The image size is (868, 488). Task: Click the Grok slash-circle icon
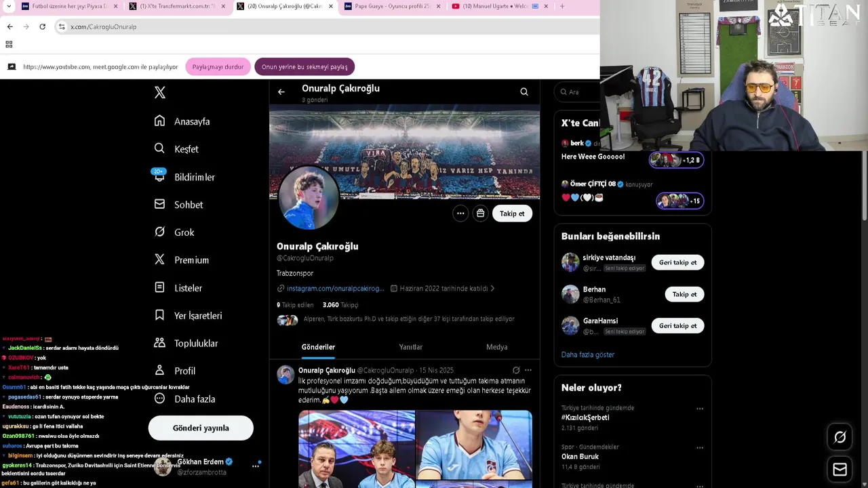[x=159, y=232]
